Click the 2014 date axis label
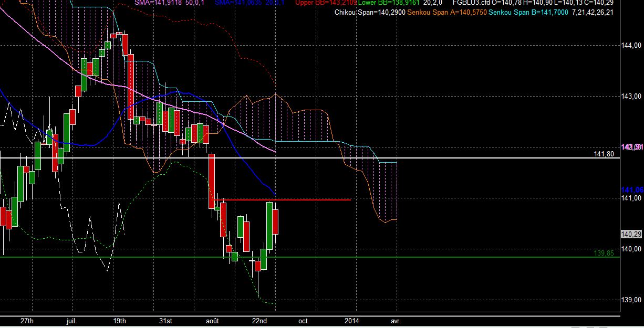644x328 pixels. (352, 320)
